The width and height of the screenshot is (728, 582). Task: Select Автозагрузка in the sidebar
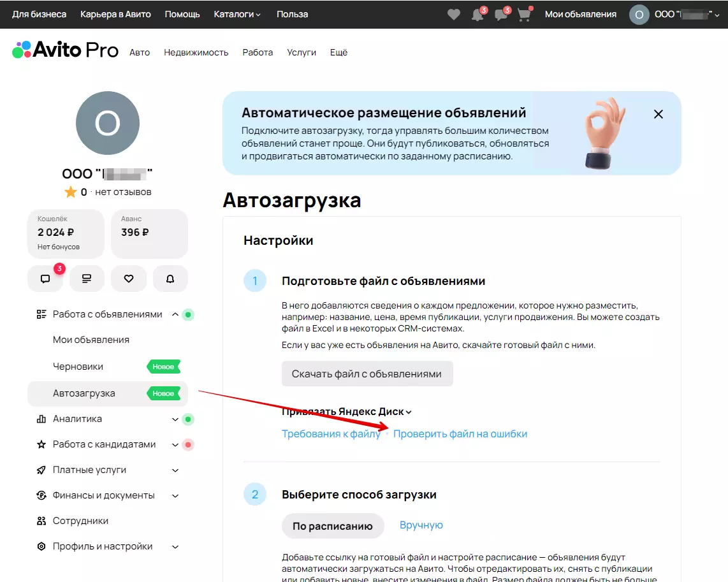pyautogui.click(x=108, y=393)
